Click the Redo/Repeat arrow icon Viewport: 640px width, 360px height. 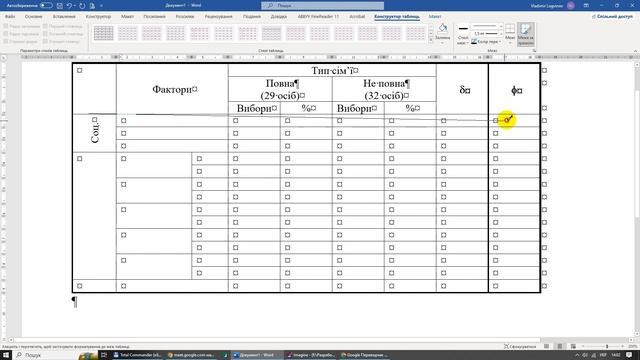(82, 6)
